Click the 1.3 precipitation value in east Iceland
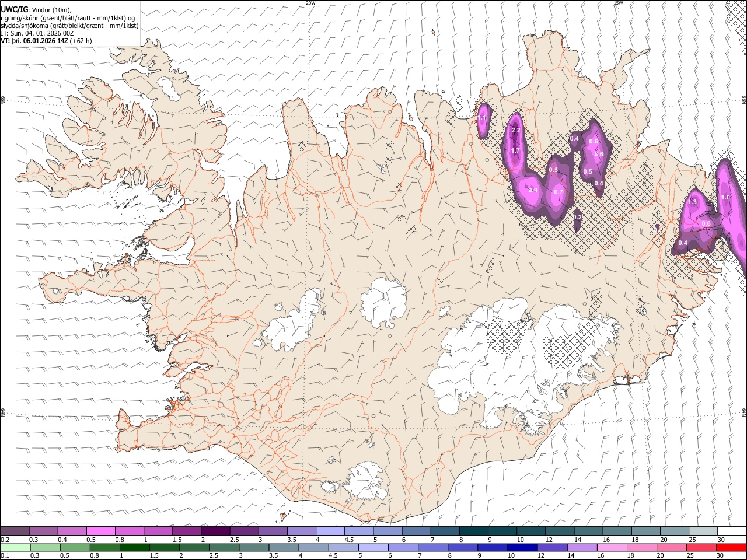The image size is (747, 560). coord(693,202)
